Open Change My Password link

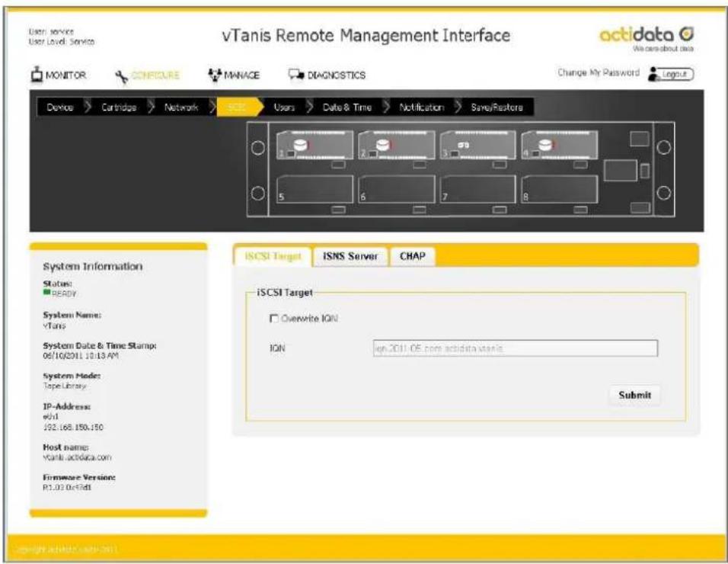(598, 72)
